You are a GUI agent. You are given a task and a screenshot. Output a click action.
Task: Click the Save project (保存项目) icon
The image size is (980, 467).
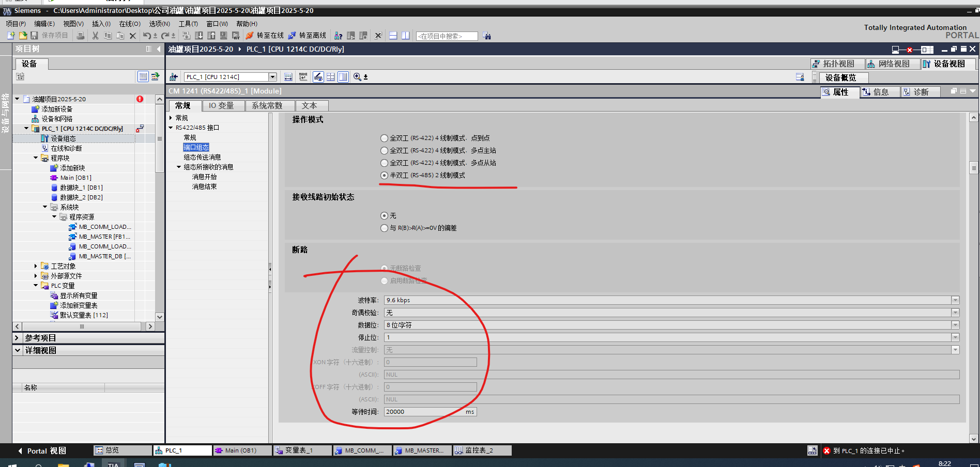point(34,35)
